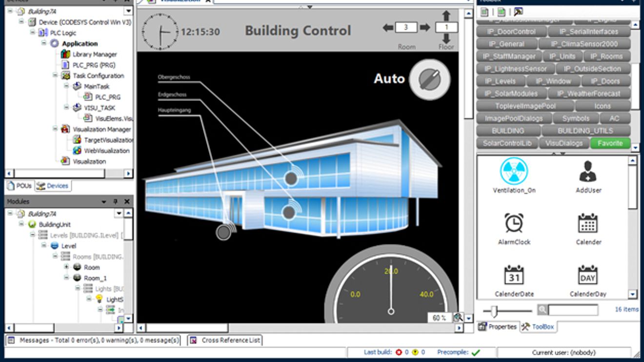Click the second toolbox toolbar icon
This screenshot has height=362, width=644.
tap(501, 12)
